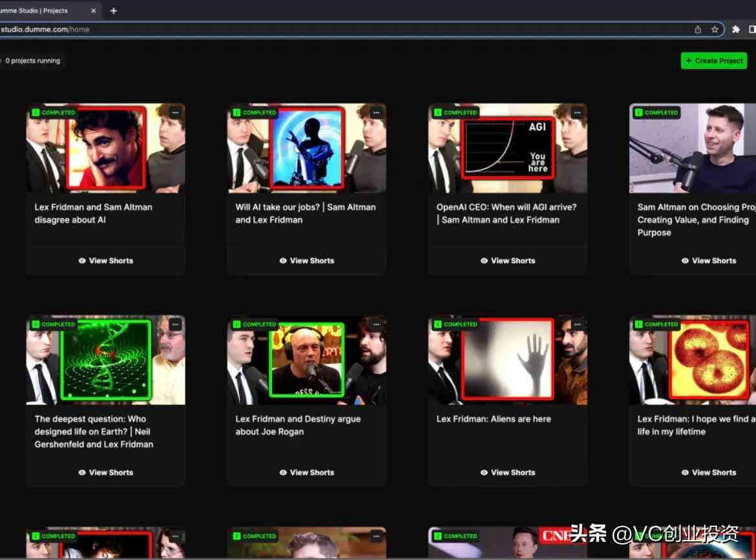
Task: Click COMPLETED badge on 'The deepest question' card
Action: point(54,324)
